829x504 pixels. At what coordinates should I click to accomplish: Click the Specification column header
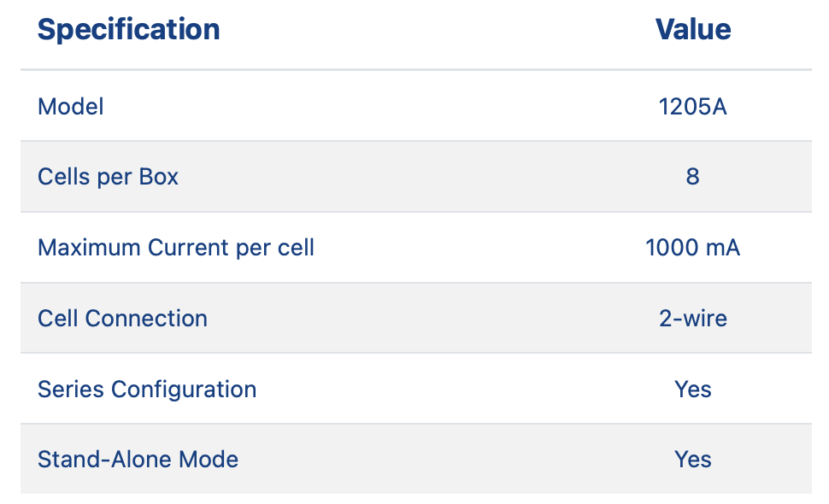(x=128, y=30)
